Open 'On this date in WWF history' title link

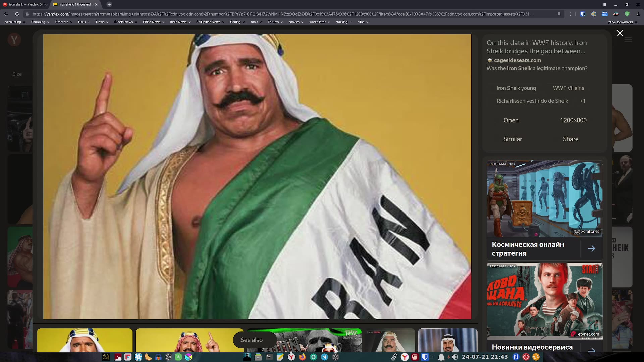(537, 47)
